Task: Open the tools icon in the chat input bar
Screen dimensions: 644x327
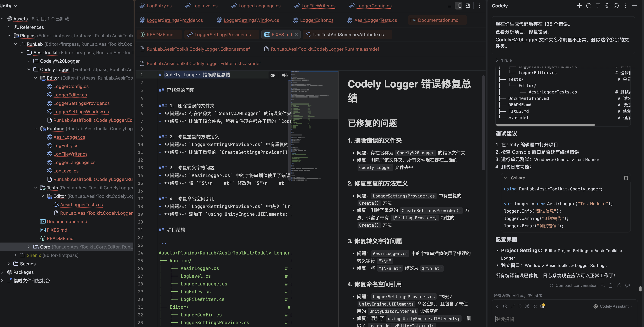Action: pyautogui.click(x=528, y=306)
